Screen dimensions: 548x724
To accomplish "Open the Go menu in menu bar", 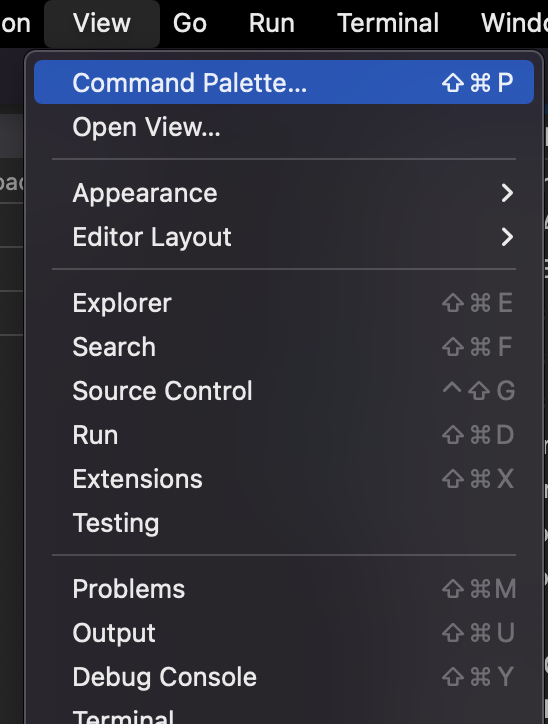I will [189, 23].
